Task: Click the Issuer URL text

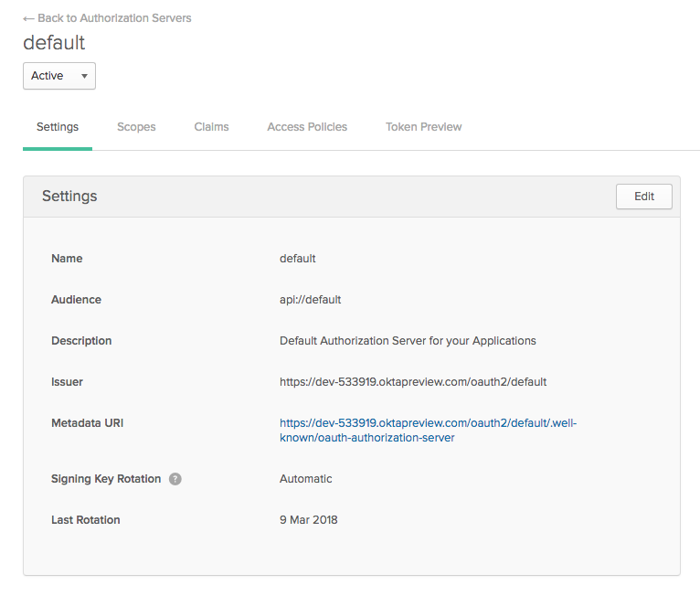Action: (x=413, y=382)
